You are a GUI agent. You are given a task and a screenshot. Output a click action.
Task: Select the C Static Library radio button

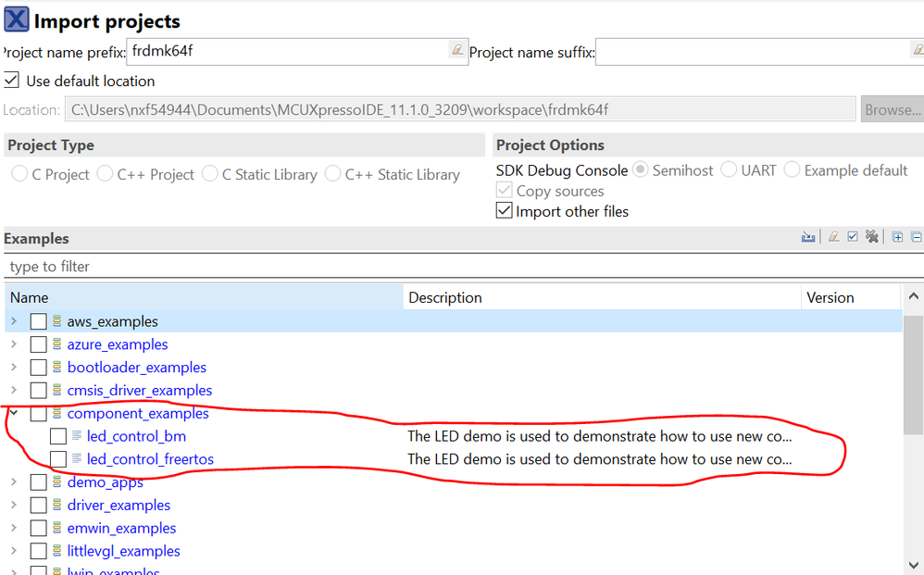[x=210, y=173]
